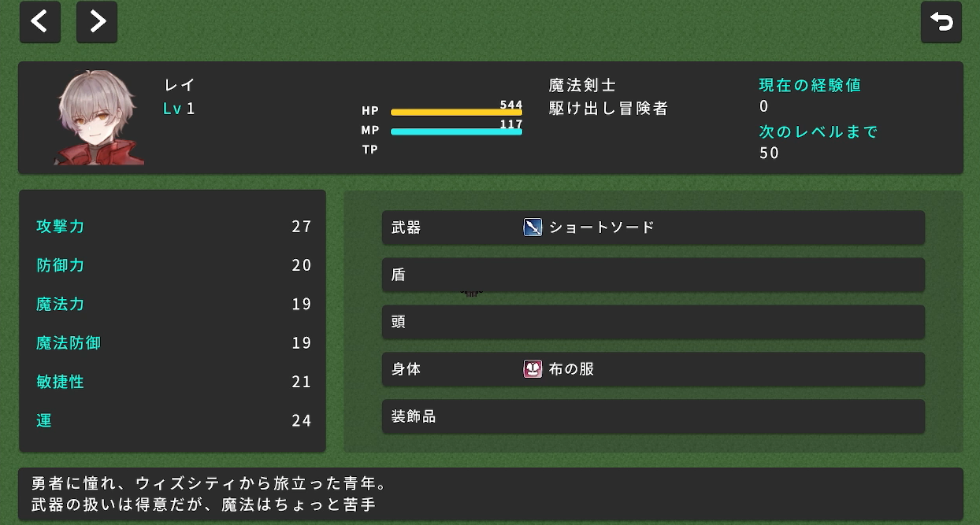Click the 運 luck stat label
Viewport: 980px width, 525px height.
pos(44,420)
